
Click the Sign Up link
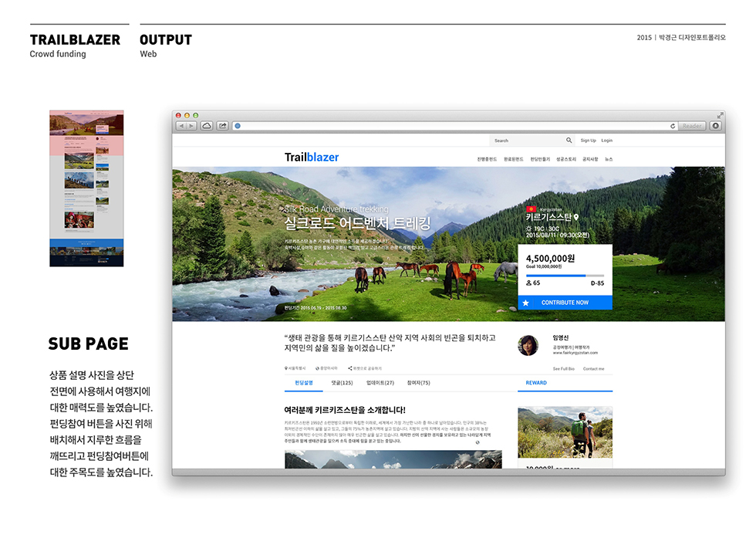click(x=588, y=141)
